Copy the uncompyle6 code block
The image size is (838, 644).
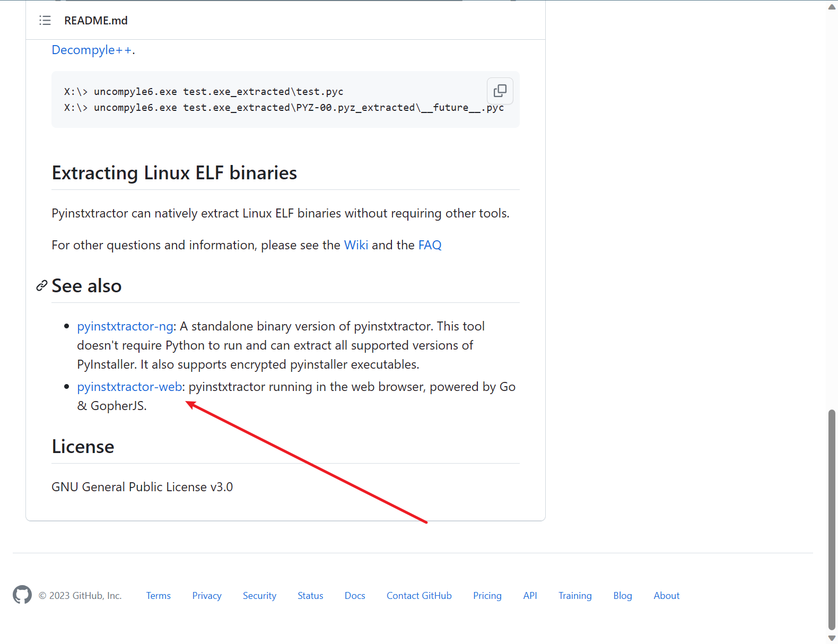(x=500, y=91)
